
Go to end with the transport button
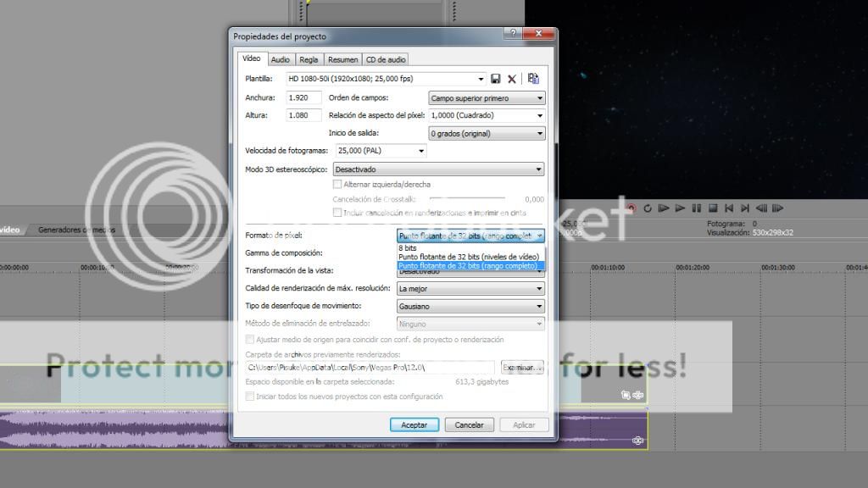coord(745,208)
